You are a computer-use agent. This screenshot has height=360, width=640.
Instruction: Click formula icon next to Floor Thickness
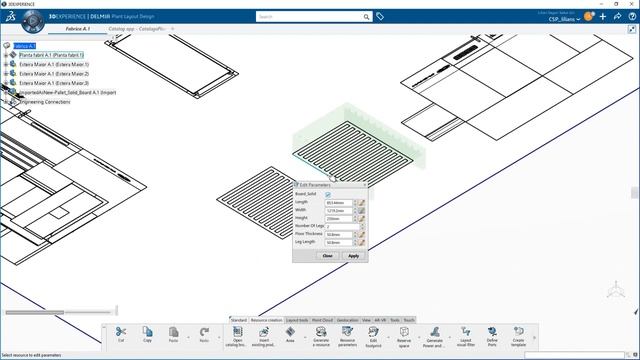click(x=362, y=235)
